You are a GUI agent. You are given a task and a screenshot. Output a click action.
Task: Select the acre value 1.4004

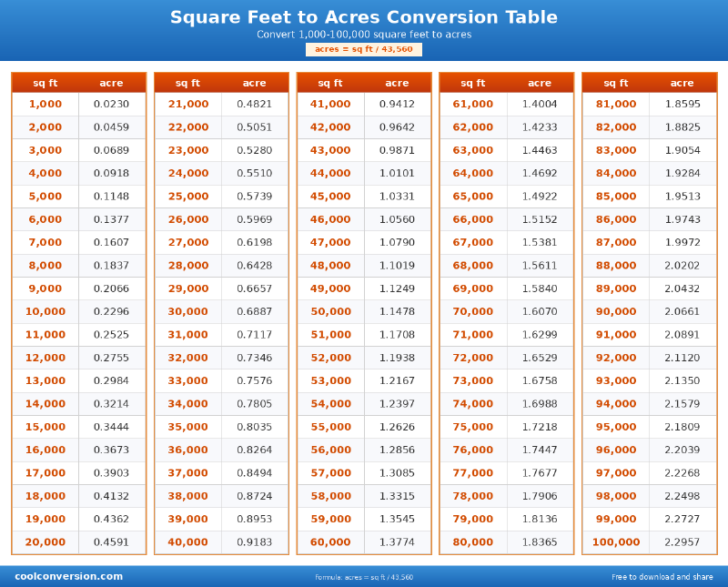(x=540, y=104)
